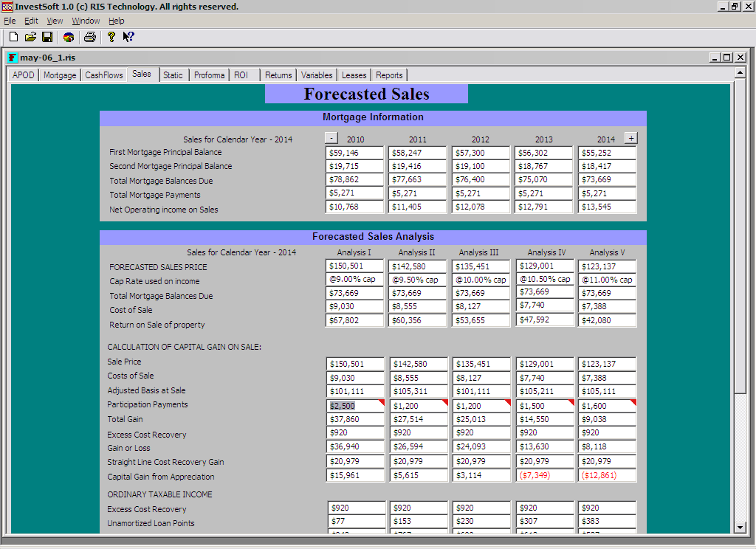Switch to the Leases tab

coord(354,75)
